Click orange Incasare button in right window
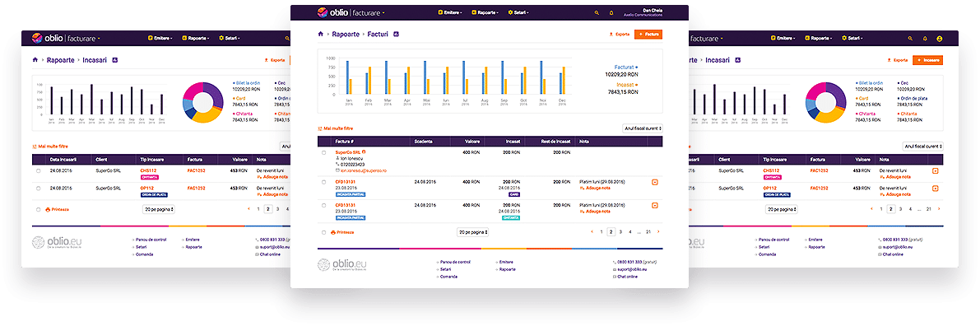The height and width of the screenshot is (326, 980). 927,60
